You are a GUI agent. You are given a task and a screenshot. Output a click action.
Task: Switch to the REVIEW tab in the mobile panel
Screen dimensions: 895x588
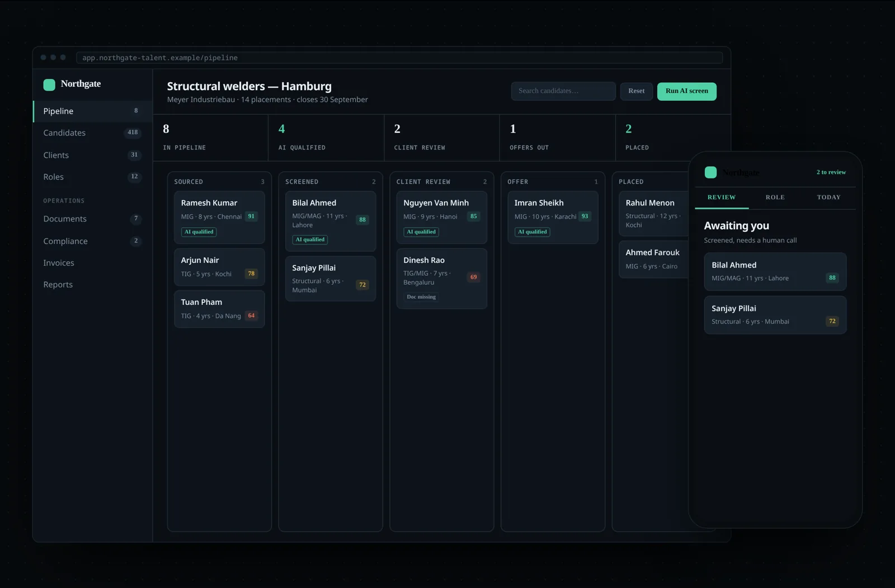(722, 197)
